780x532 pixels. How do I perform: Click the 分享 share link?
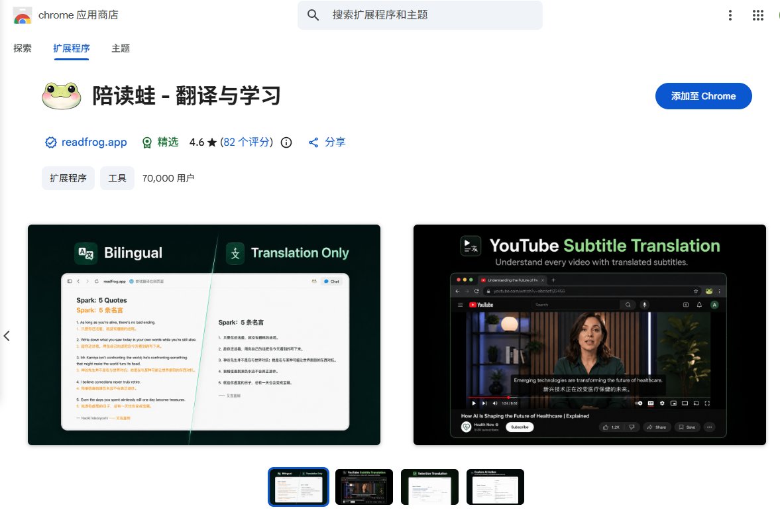click(327, 142)
